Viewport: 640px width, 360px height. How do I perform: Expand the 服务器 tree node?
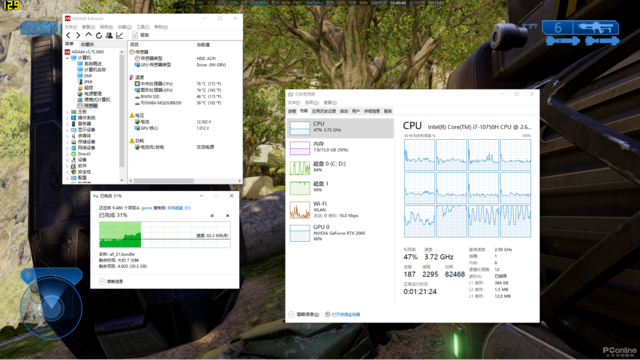pos(68,124)
